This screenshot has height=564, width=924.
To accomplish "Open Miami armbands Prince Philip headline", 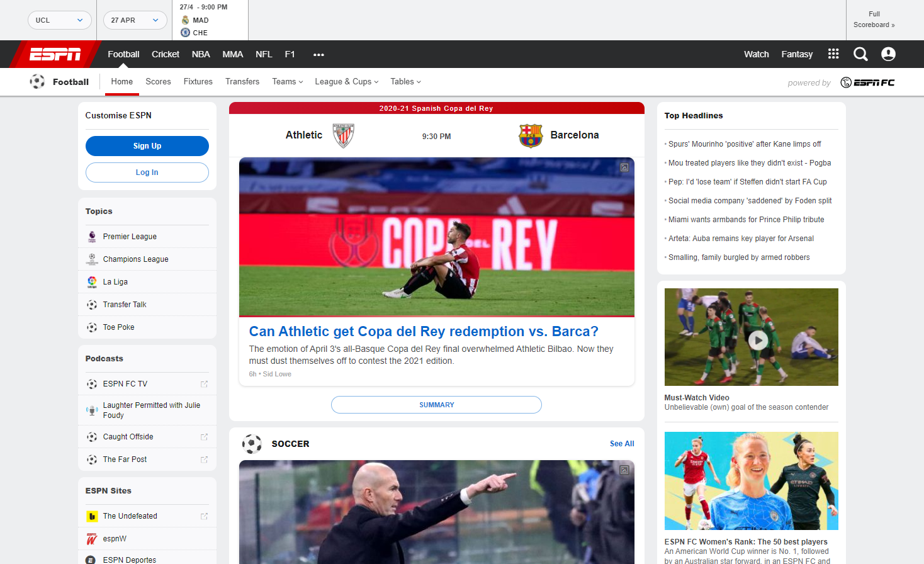I will click(747, 220).
